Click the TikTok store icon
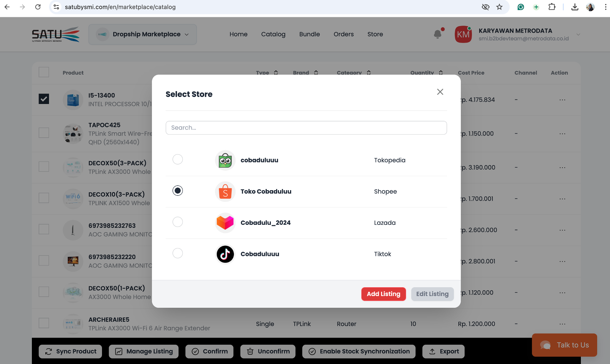 click(x=225, y=254)
